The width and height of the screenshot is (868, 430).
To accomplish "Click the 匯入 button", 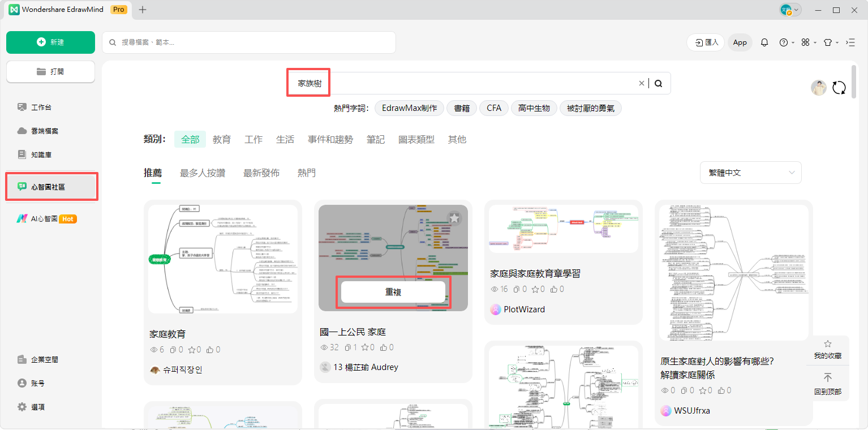I will point(705,42).
